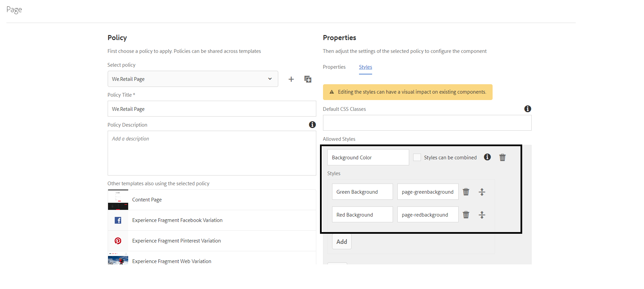The image size is (644, 289).
Task: Open the Select policy dropdown
Action: (193, 79)
